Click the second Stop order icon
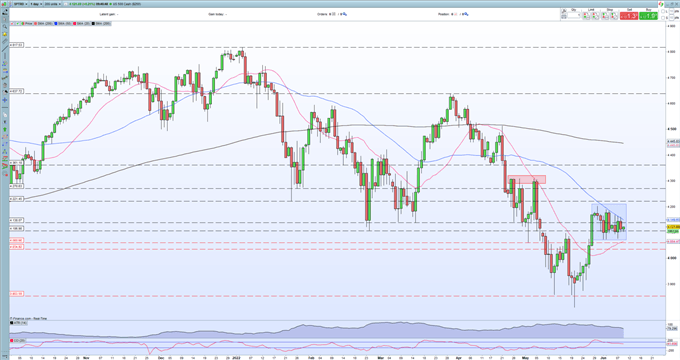 pos(614,16)
